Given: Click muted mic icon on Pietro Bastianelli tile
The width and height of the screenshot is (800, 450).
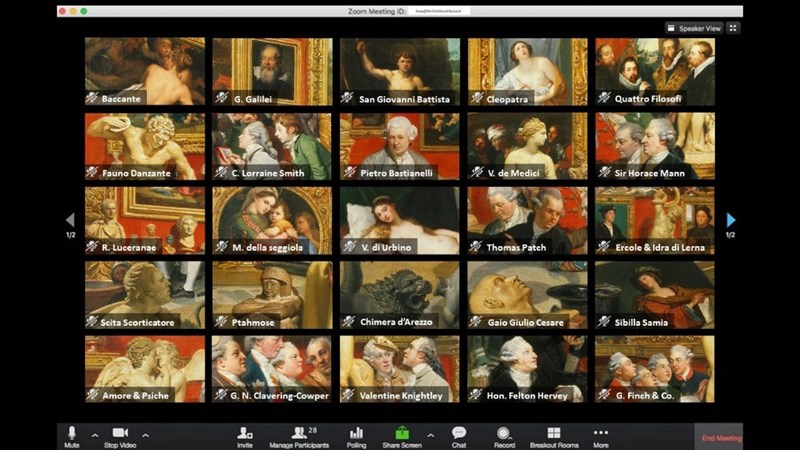Looking at the screenshot, I should (x=349, y=172).
